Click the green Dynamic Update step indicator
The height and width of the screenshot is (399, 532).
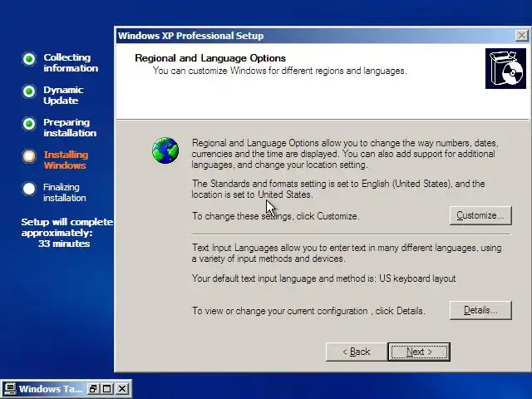(29, 91)
